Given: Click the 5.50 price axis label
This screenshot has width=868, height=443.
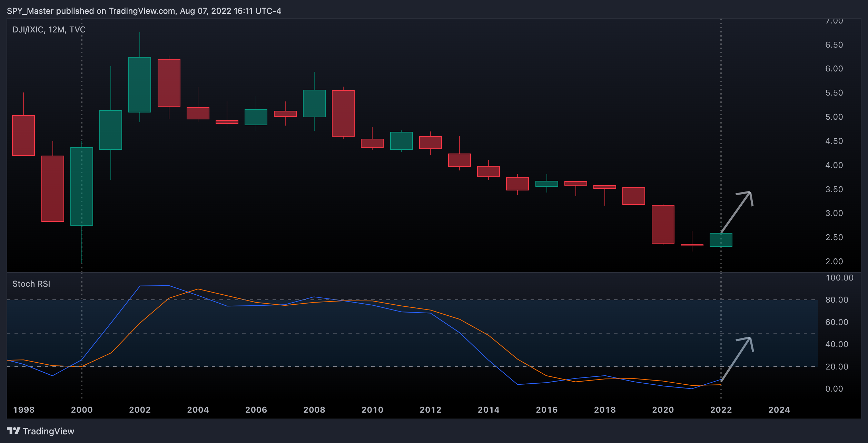Looking at the screenshot, I should click(x=834, y=93).
